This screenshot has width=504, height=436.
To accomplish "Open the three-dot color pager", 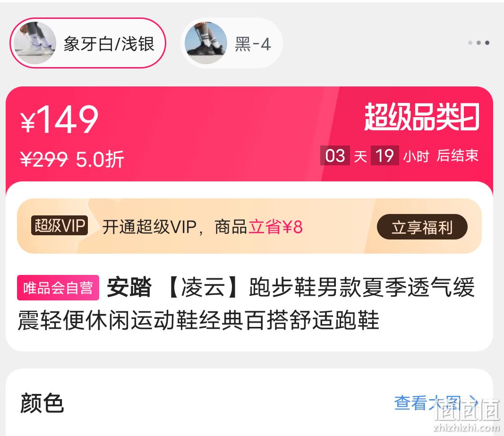I will 478,43.
